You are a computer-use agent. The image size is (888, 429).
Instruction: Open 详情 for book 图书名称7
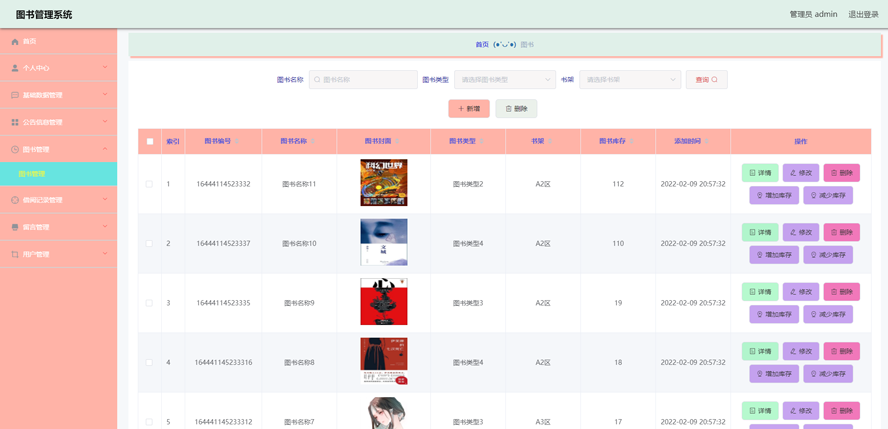760,410
